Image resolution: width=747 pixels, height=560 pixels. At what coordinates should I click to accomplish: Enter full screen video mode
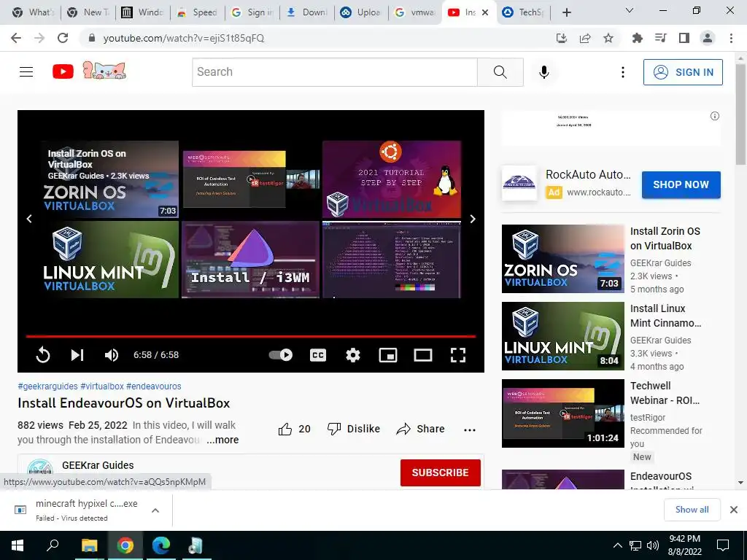458,355
